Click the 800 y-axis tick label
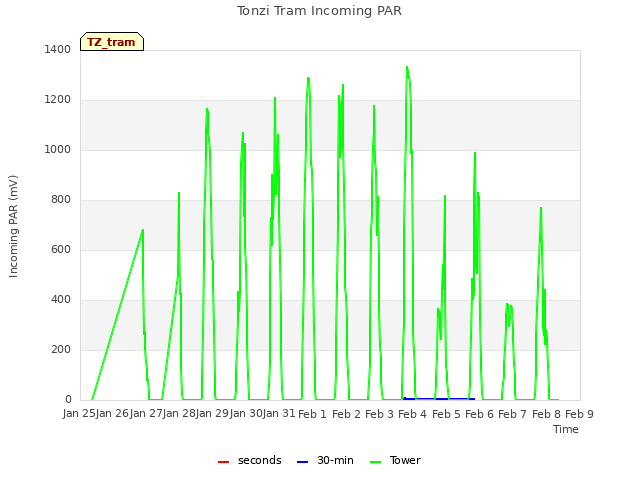This screenshot has width=640, height=480. 61,200
